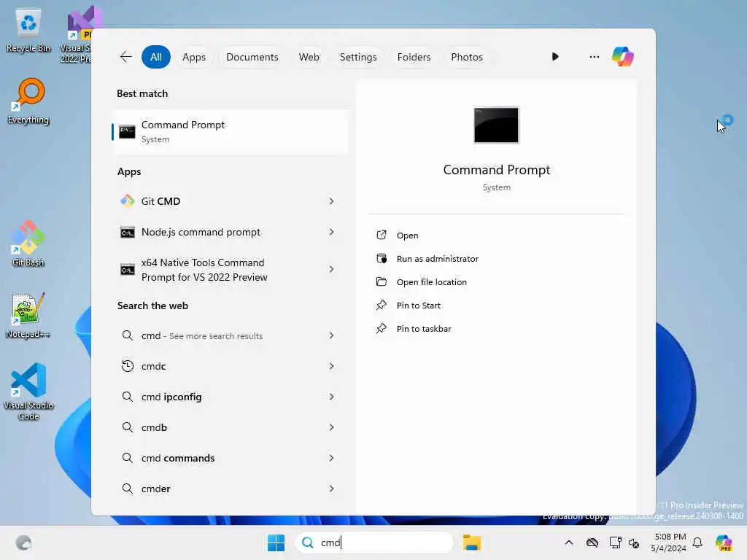Expand the x64 Native Tools chevron
The width and height of the screenshot is (747, 560).
click(x=332, y=270)
